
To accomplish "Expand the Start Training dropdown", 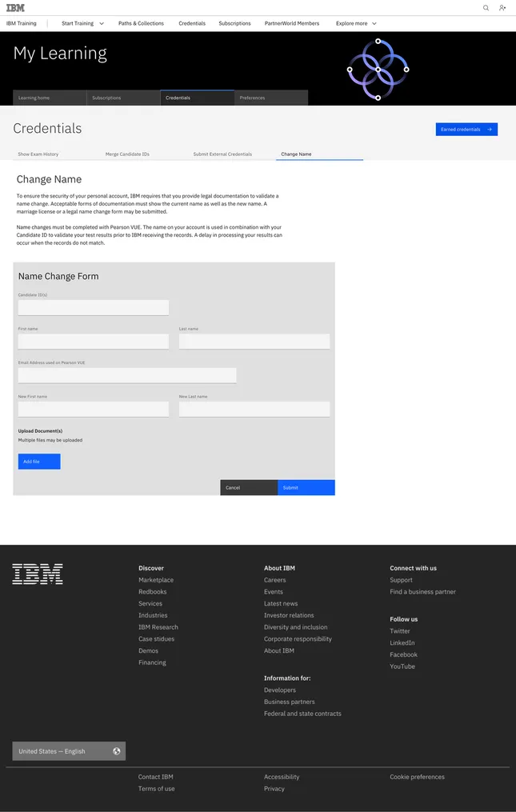I will [x=82, y=23].
